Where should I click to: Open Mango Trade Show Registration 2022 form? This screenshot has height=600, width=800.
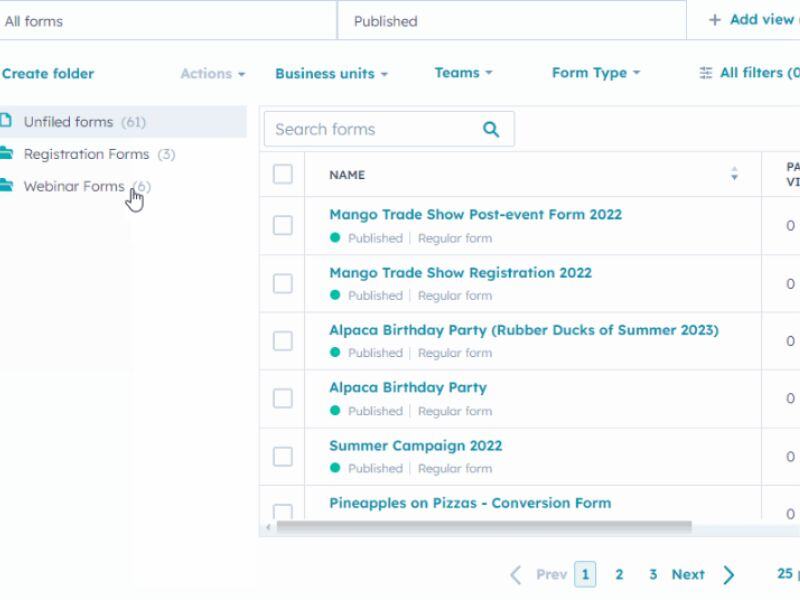(x=460, y=272)
